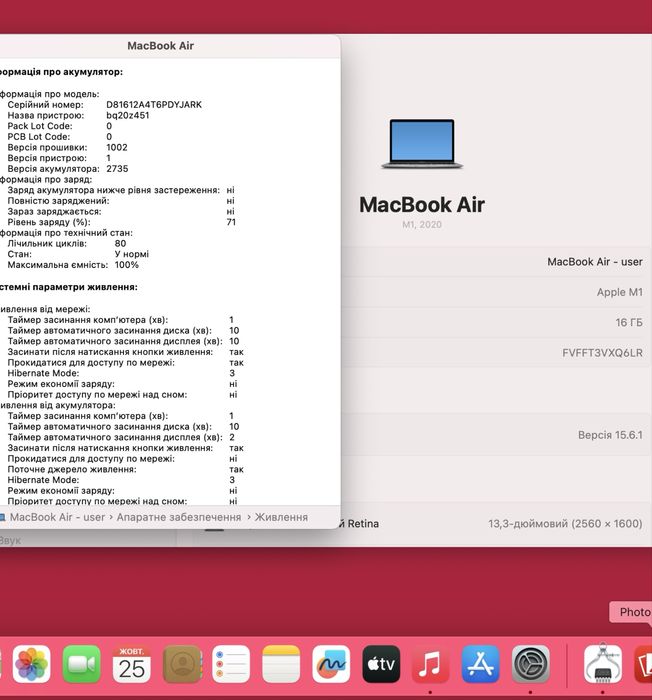Image resolution: width=652 pixels, height=700 pixels.
Task: Launch Music app from the Dock
Action: pyautogui.click(x=430, y=664)
